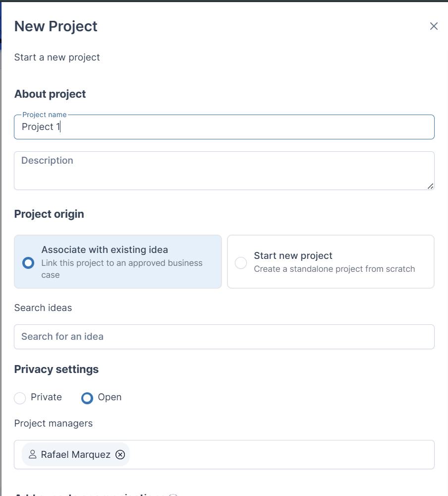Screen dimensions: 448x496
Task: Close the New Project dialog
Action: click(434, 26)
